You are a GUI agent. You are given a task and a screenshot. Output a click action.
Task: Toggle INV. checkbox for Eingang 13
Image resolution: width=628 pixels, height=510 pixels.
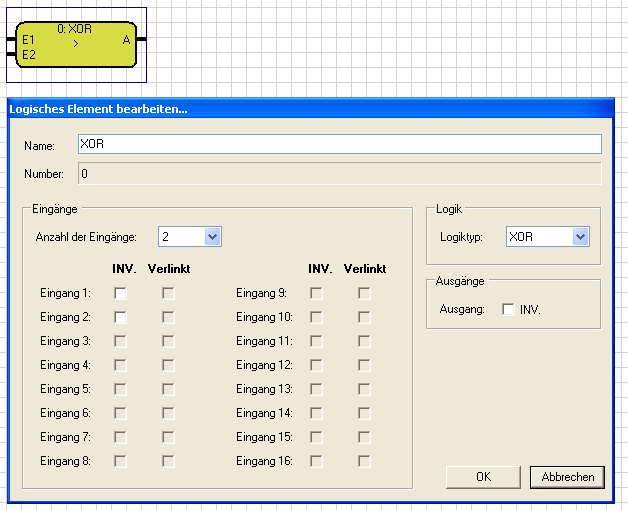tap(316, 389)
